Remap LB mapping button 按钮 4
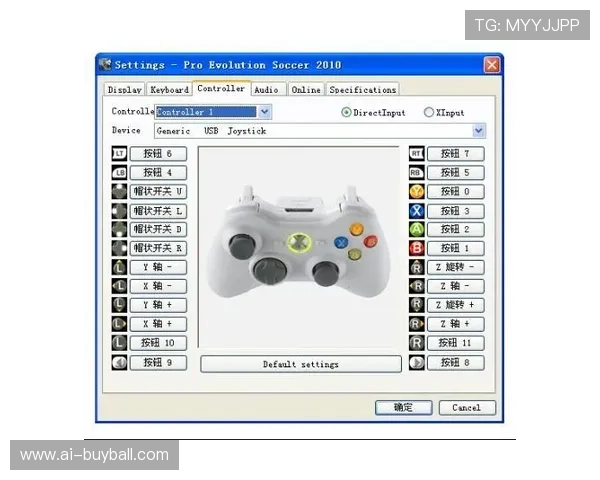This screenshot has height=480, width=600. coord(158,173)
